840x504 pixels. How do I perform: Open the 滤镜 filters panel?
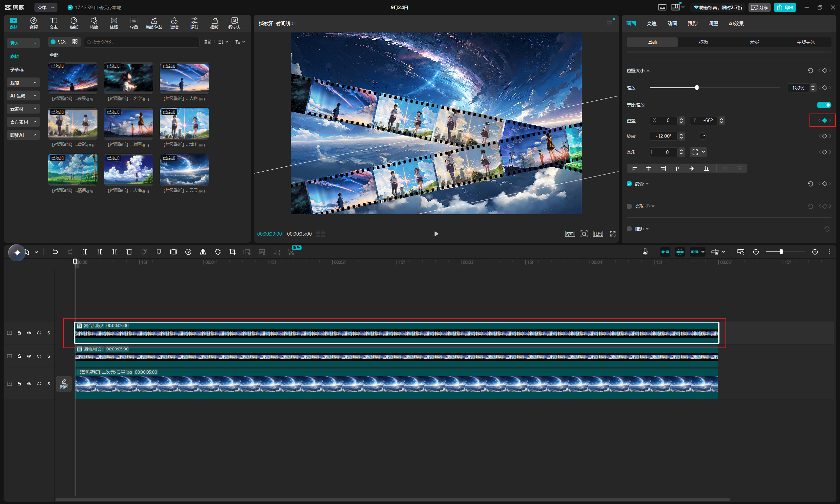pyautogui.click(x=174, y=23)
